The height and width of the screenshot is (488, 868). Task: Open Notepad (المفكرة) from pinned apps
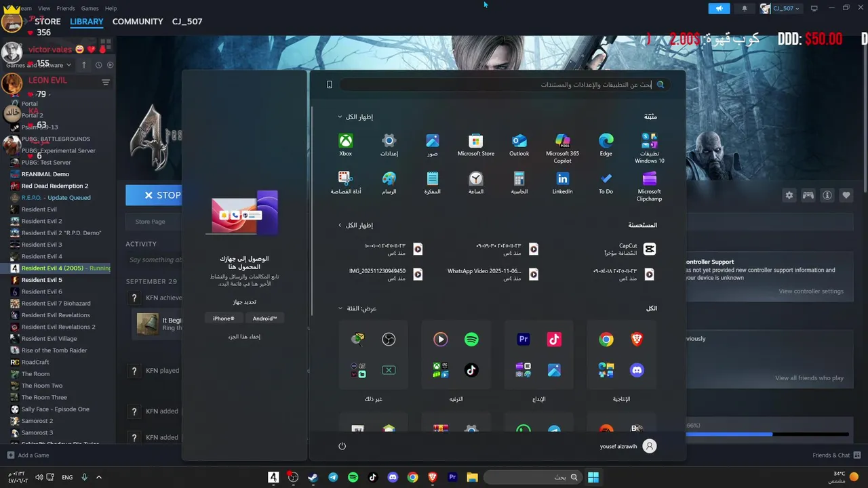(x=432, y=183)
